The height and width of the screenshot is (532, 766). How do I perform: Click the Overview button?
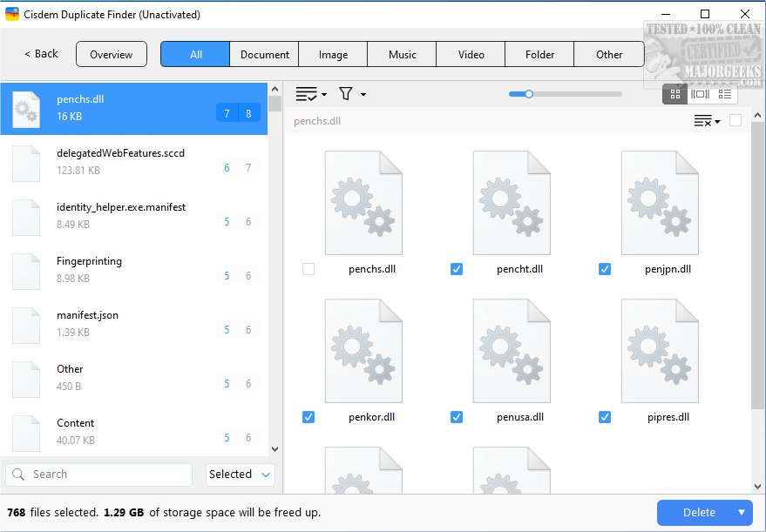(x=112, y=54)
